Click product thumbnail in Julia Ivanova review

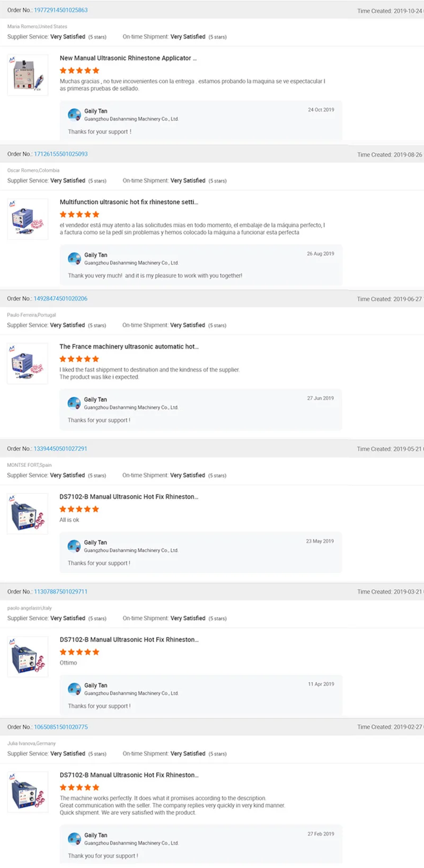pos(28,792)
